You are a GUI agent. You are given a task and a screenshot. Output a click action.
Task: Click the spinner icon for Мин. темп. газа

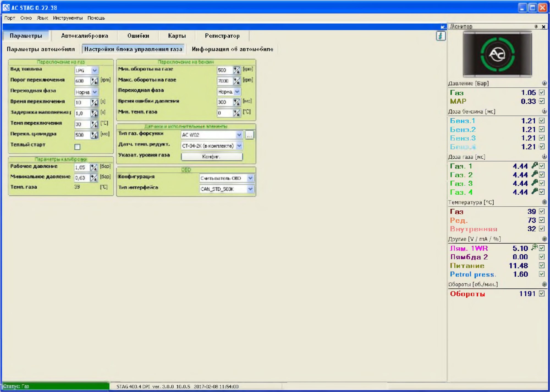pos(237,113)
